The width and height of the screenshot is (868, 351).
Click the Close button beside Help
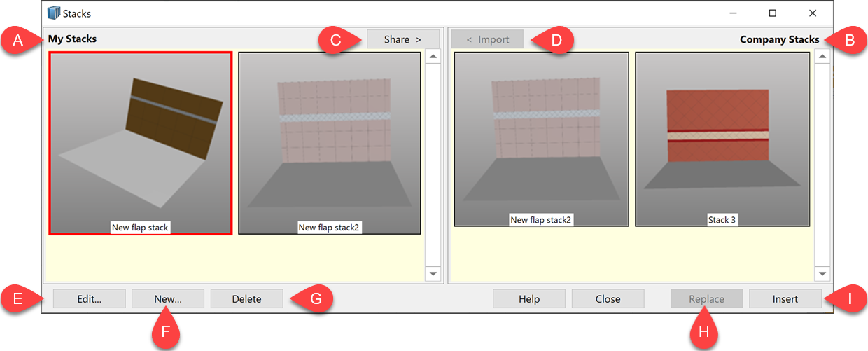608,299
